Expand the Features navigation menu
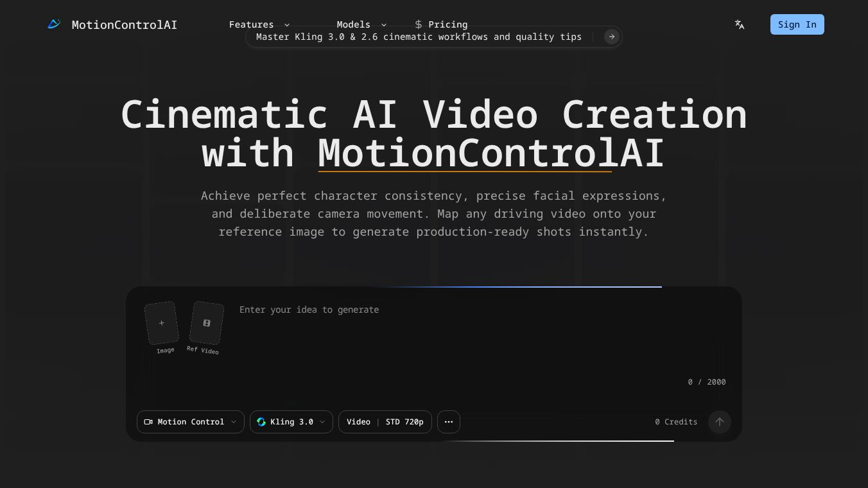Image resolution: width=868 pixels, height=488 pixels. coord(258,24)
